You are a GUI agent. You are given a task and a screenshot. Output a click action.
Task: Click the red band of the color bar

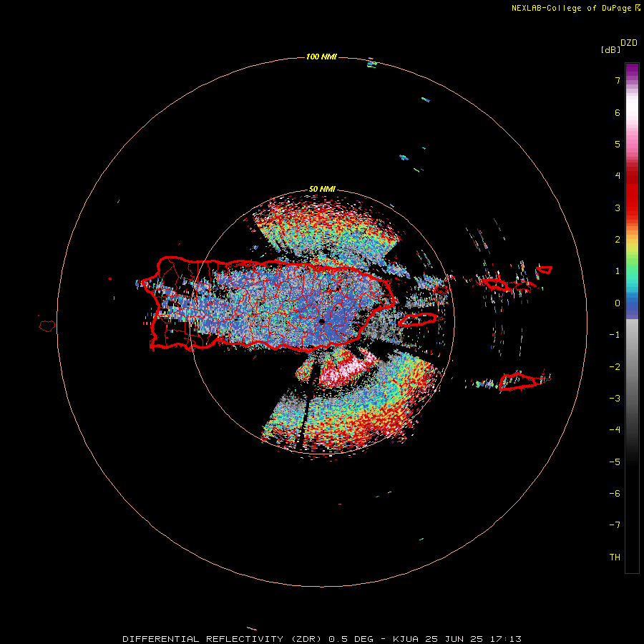tap(632, 193)
